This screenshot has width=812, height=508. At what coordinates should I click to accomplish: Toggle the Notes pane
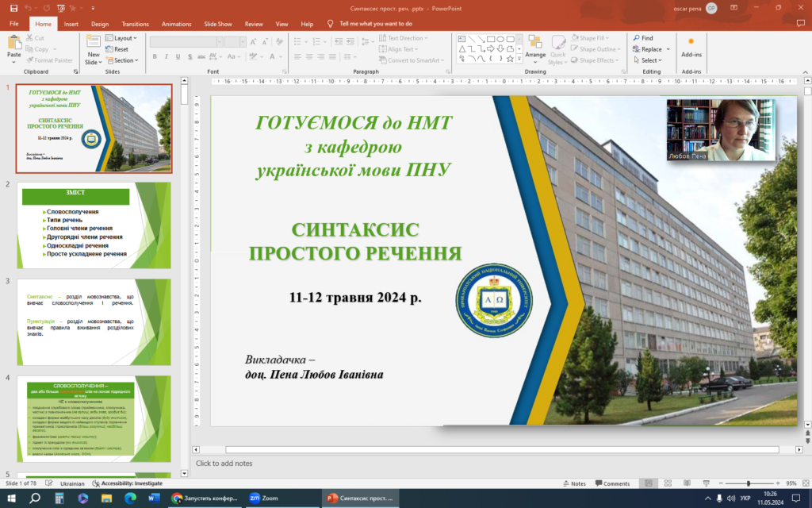pyautogui.click(x=573, y=483)
